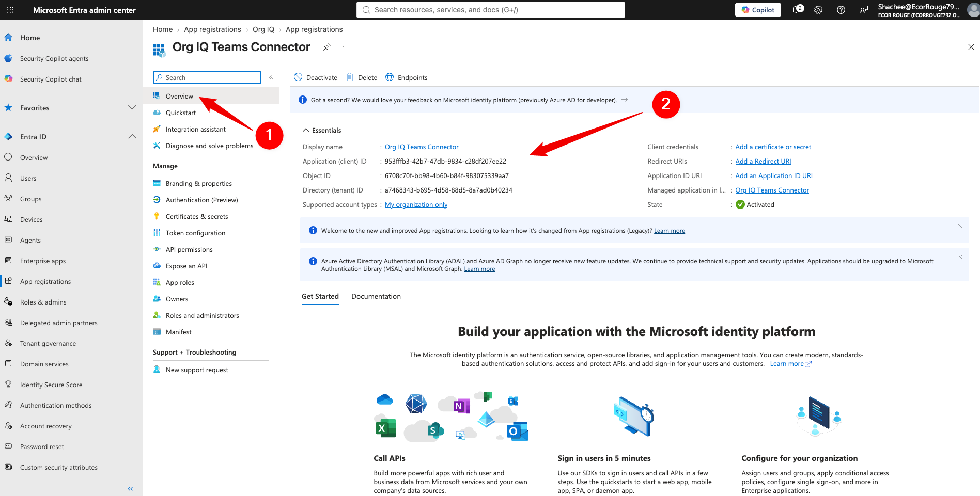Open notifications bell icon
Screen dimensions: 980x496
[797, 10]
